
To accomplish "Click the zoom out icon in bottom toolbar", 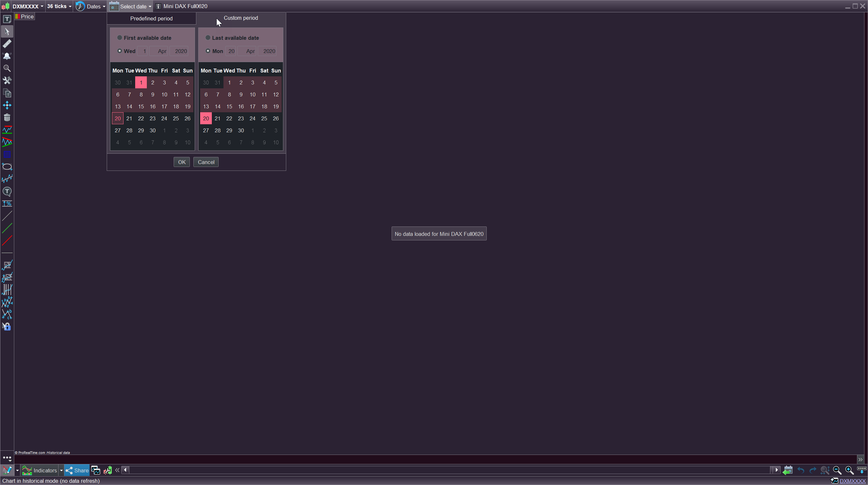I will pyautogui.click(x=837, y=470).
